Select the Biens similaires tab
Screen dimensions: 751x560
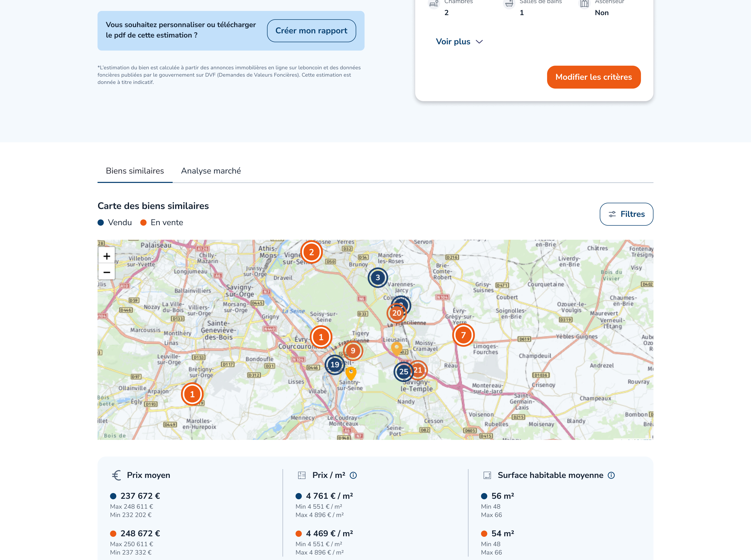[x=135, y=171]
